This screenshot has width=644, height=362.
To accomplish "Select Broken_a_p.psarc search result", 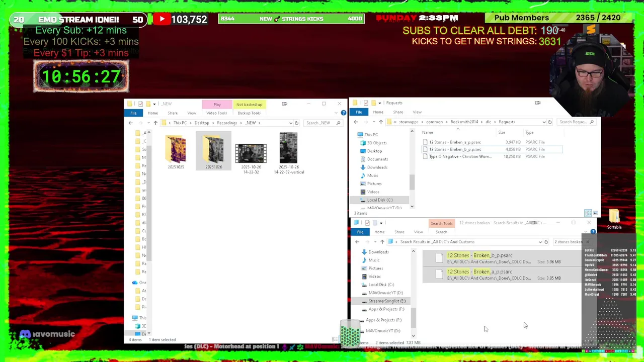I will point(501,275).
